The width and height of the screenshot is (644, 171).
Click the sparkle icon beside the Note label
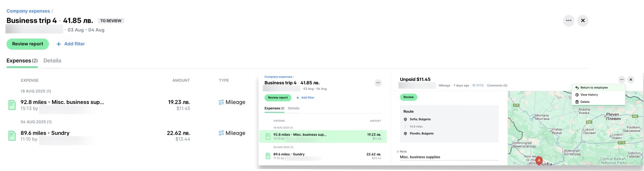(398, 152)
